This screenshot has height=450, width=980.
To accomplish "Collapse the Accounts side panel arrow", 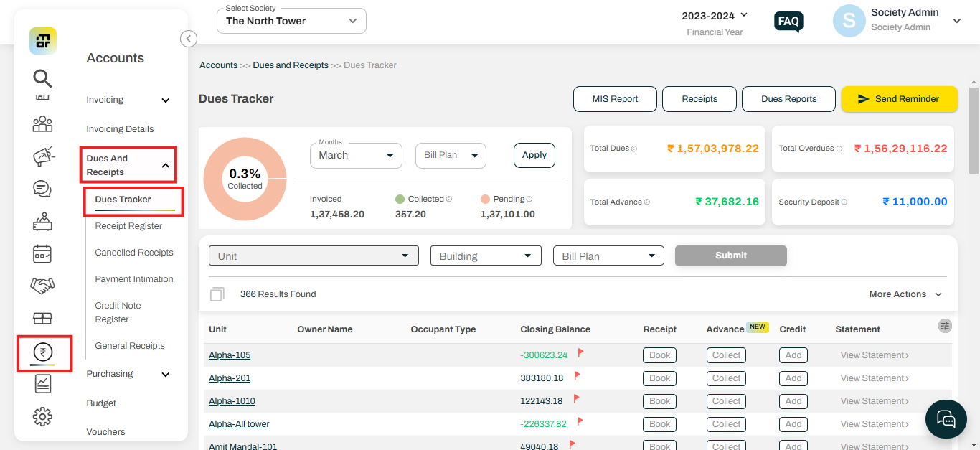I will [x=189, y=39].
